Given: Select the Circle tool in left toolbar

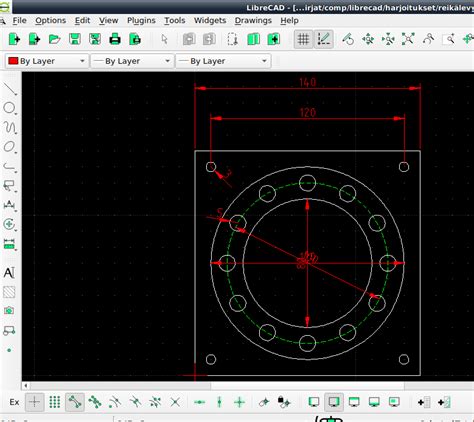Looking at the screenshot, I should (x=10, y=108).
